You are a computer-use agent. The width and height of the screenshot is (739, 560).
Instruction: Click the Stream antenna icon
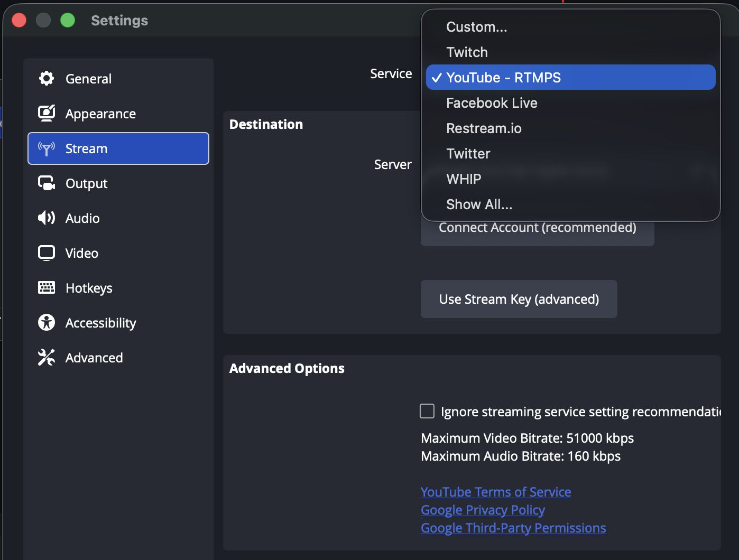pos(47,148)
